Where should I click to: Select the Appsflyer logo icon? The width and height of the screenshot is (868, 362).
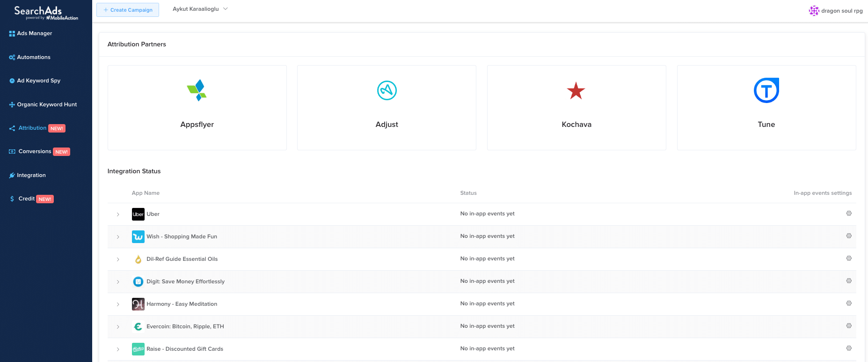(x=197, y=90)
